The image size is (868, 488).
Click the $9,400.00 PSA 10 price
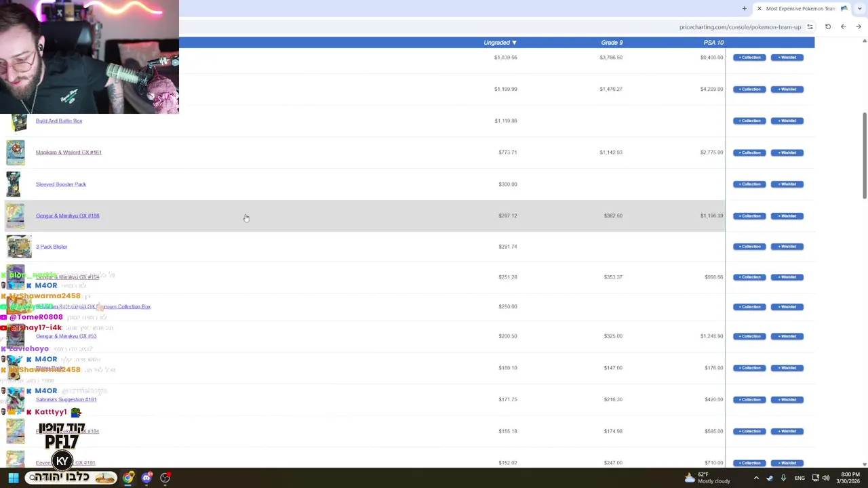coord(711,58)
